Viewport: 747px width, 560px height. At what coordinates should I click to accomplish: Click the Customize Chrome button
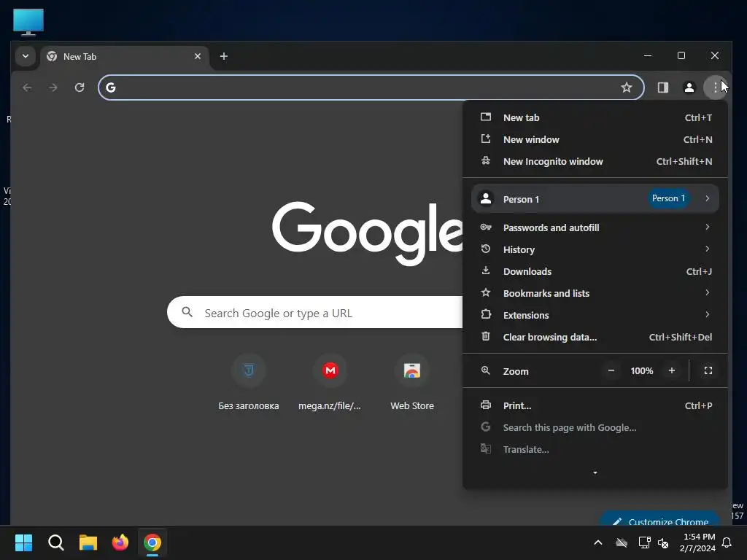click(660, 519)
